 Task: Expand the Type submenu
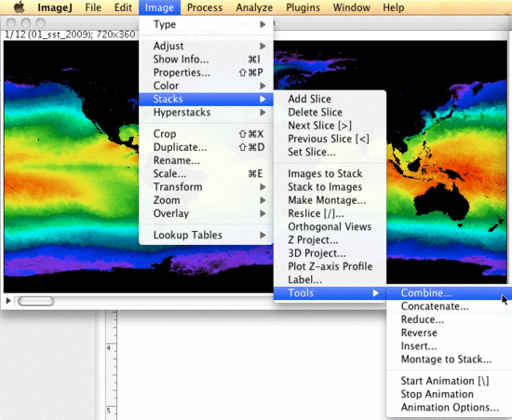(206, 24)
